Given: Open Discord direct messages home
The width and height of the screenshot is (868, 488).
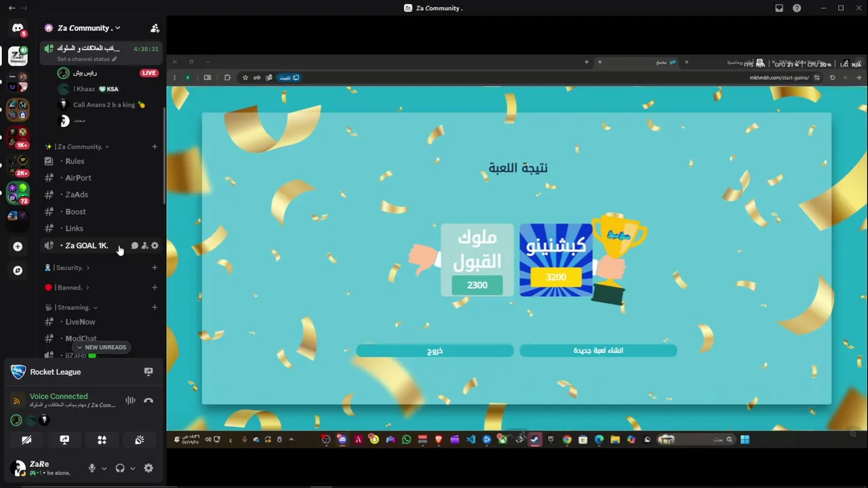Looking at the screenshot, I should click(x=18, y=28).
